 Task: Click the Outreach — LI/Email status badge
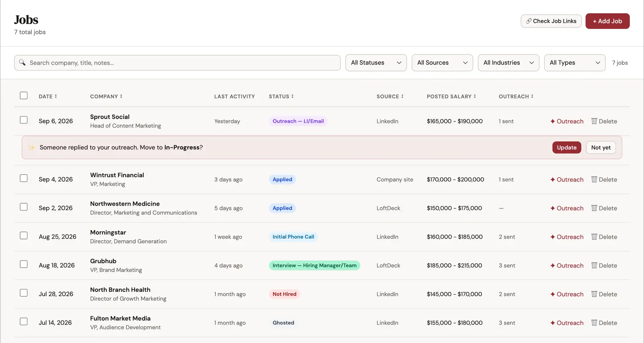click(298, 121)
